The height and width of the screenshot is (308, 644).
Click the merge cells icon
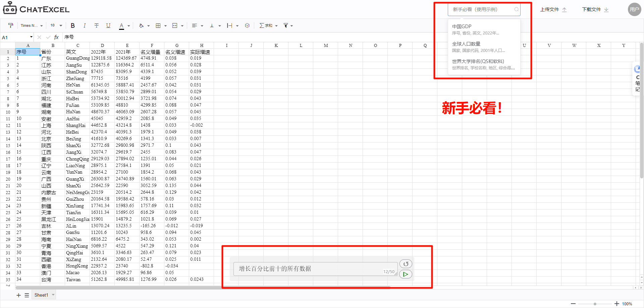(x=175, y=25)
